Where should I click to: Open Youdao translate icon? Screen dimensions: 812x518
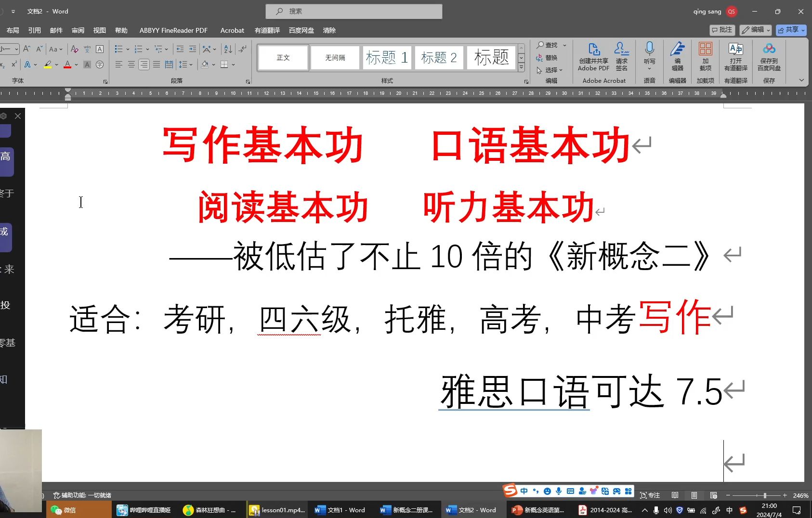[x=736, y=57]
